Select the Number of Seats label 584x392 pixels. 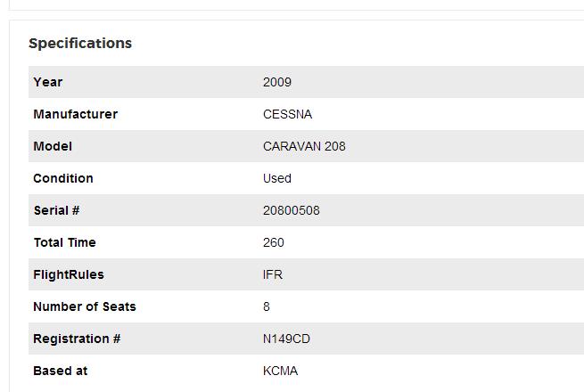click(x=85, y=306)
